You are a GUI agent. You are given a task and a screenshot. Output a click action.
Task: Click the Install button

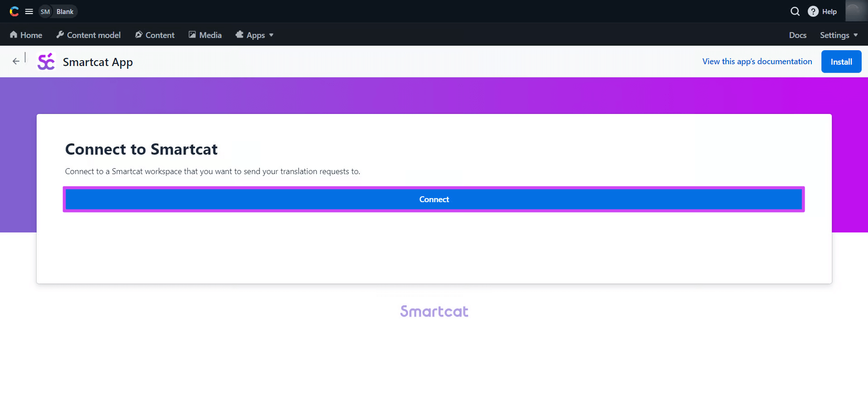tap(841, 62)
